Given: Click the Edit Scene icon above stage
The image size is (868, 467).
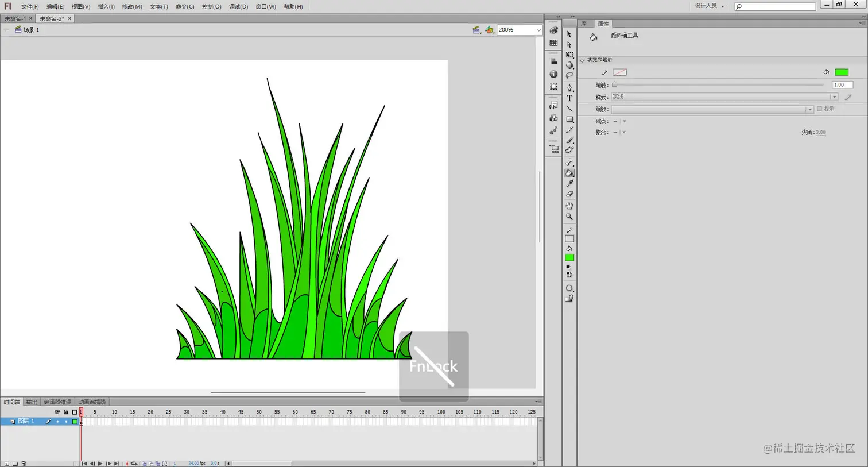Looking at the screenshot, I should click(x=476, y=30).
